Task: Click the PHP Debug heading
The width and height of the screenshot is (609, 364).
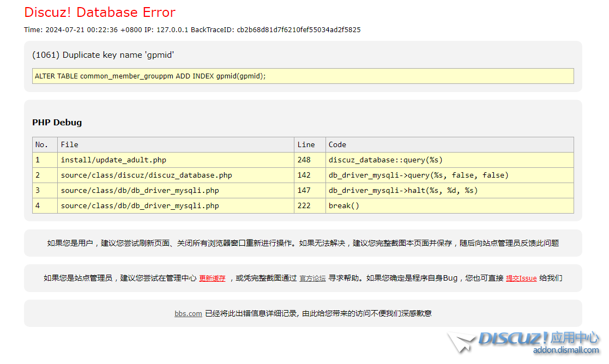Action: pos(57,123)
